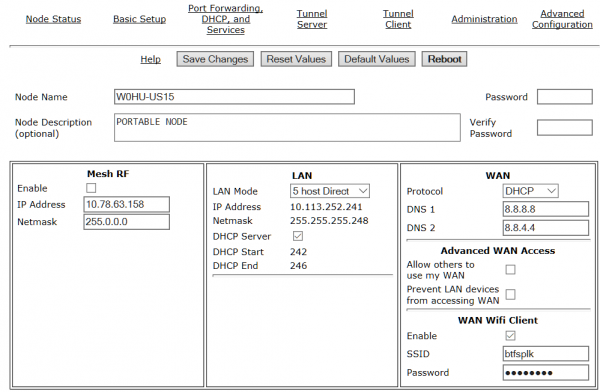Click the Help link
Image resolution: width=600 pixels, height=392 pixels.
click(x=150, y=59)
